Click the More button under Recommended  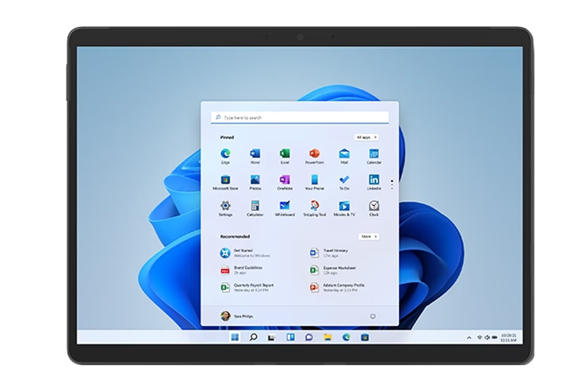[x=368, y=237]
